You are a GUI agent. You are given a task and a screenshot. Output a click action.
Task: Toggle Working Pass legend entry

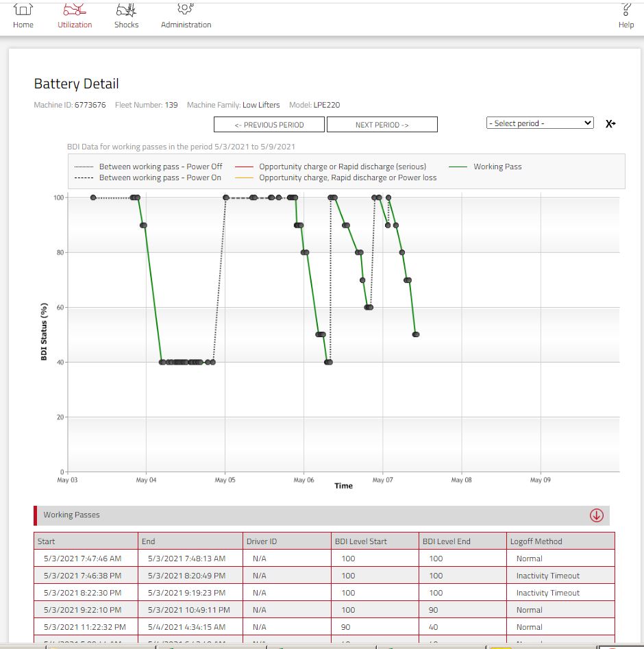(485, 167)
